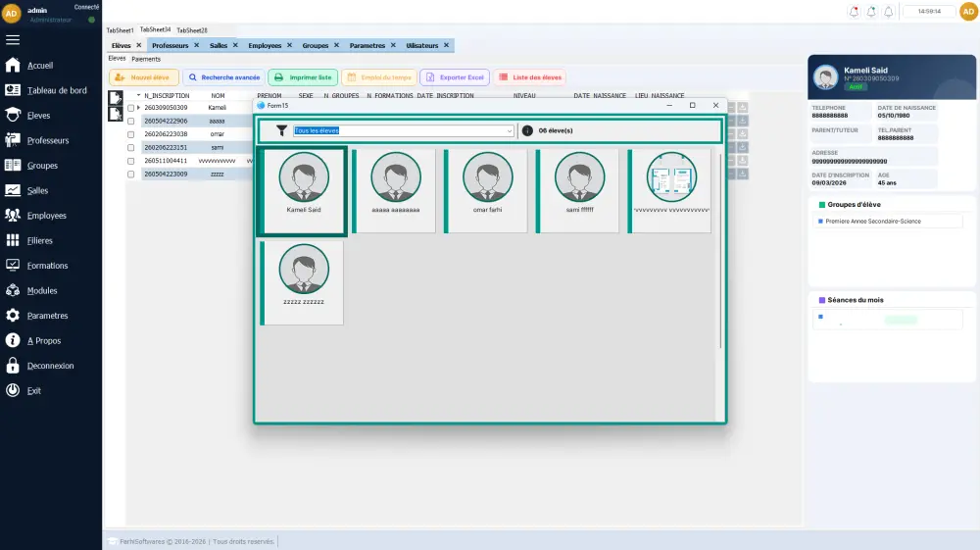Check the box for row 260206223038
Screen dimensions: 980x550
click(130, 134)
